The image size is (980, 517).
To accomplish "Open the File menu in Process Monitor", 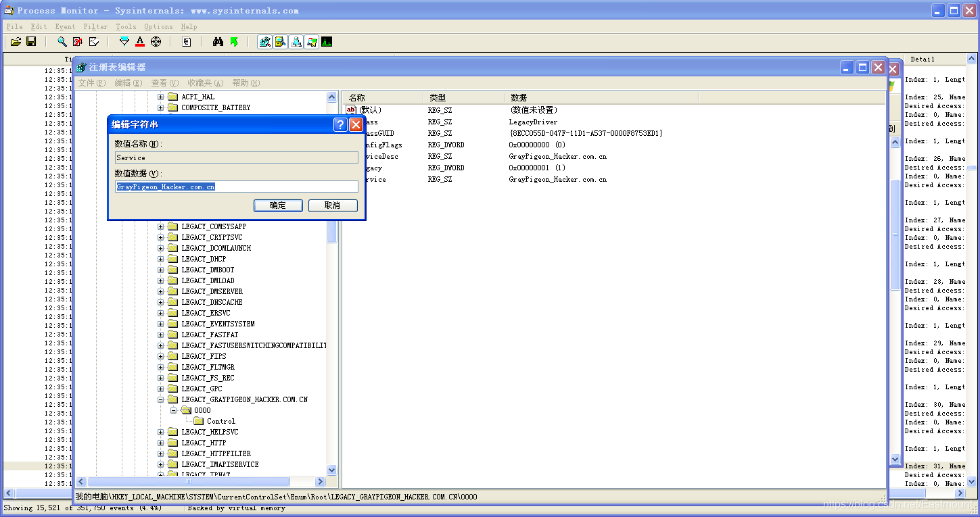I will 14,26.
